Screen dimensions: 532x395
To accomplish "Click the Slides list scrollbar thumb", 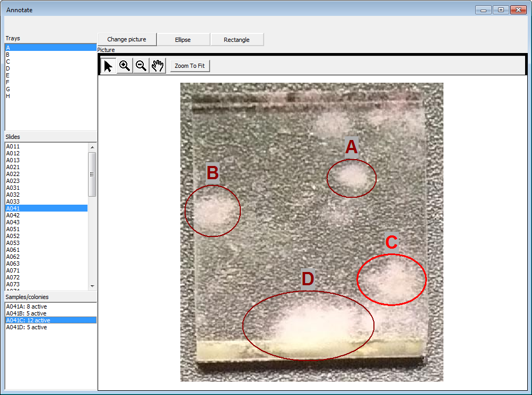I will click(92, 174).
